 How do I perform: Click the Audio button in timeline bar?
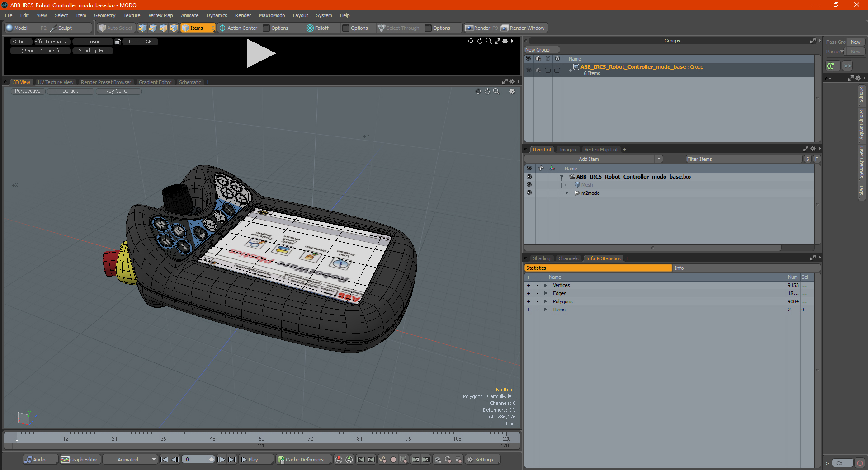click(35, 460)
